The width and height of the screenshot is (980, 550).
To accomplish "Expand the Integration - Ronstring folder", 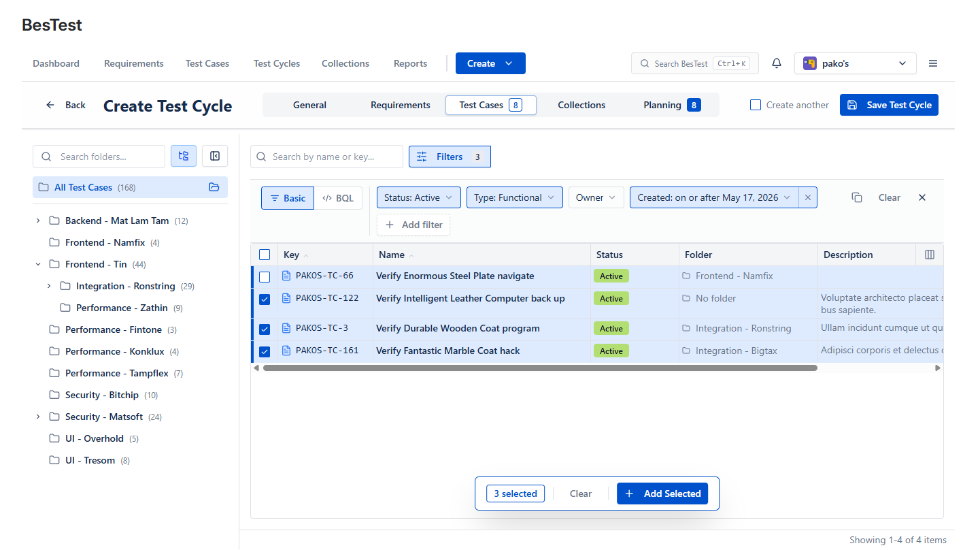I will coord(49,286).
